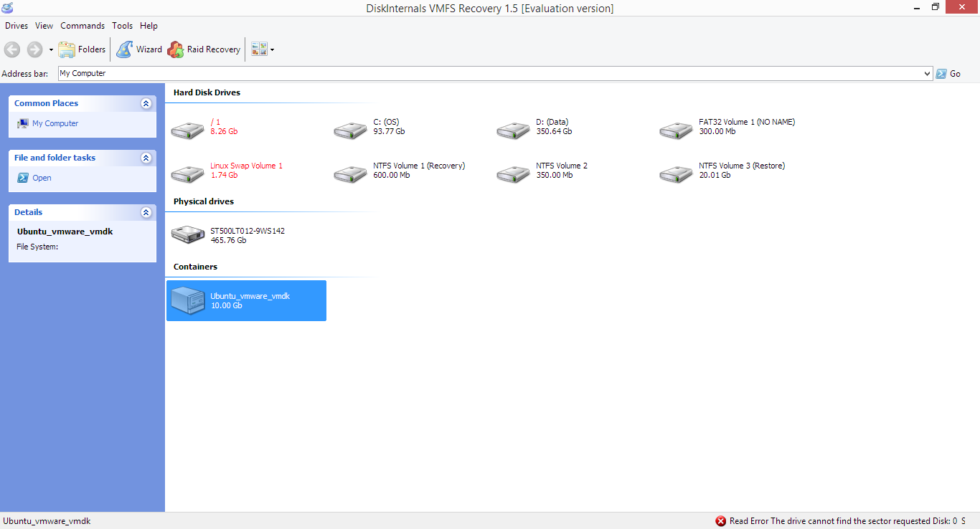Collapse the File and folder tasks panel

(x=146, y=158)
